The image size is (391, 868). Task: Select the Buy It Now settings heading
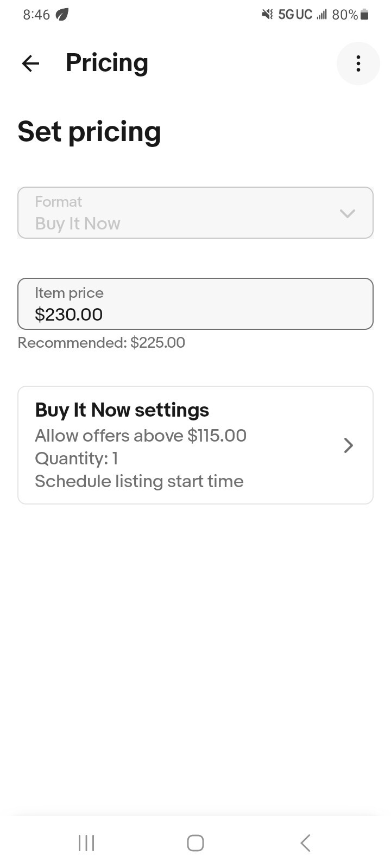[x=122, y=410]
